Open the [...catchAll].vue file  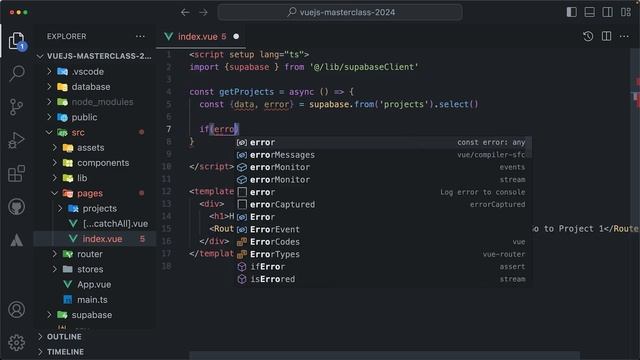coord(95,224)
